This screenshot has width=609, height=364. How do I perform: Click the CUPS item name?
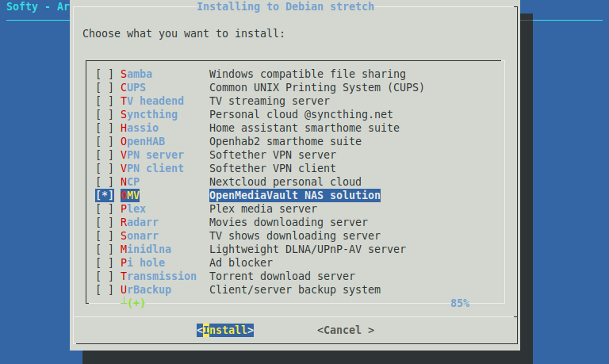[x=133, y=87]
